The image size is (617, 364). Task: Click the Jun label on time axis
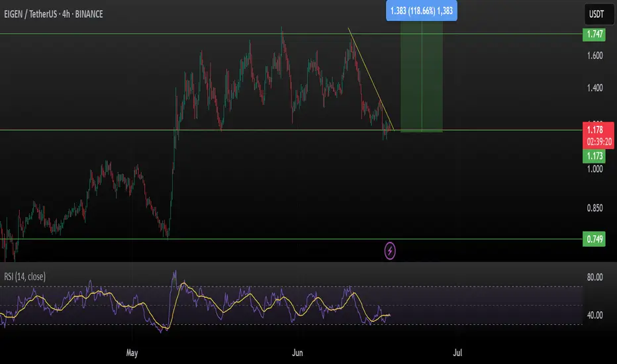pos(297,353)
